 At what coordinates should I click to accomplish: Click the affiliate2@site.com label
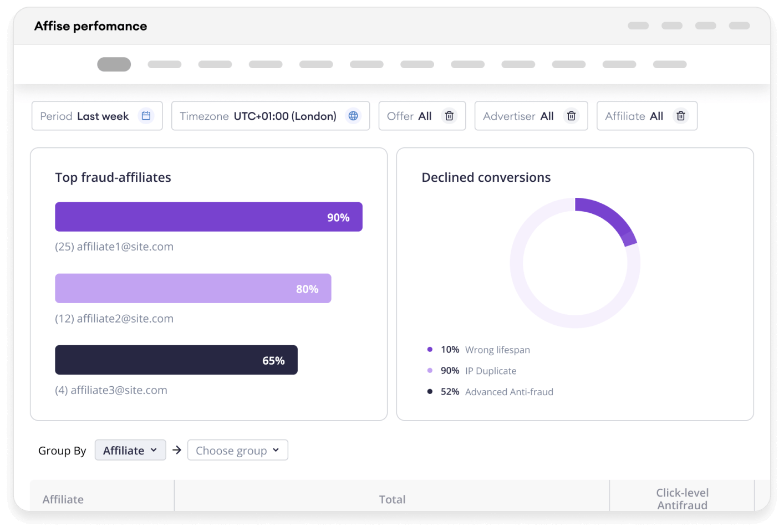coord(114,319)
